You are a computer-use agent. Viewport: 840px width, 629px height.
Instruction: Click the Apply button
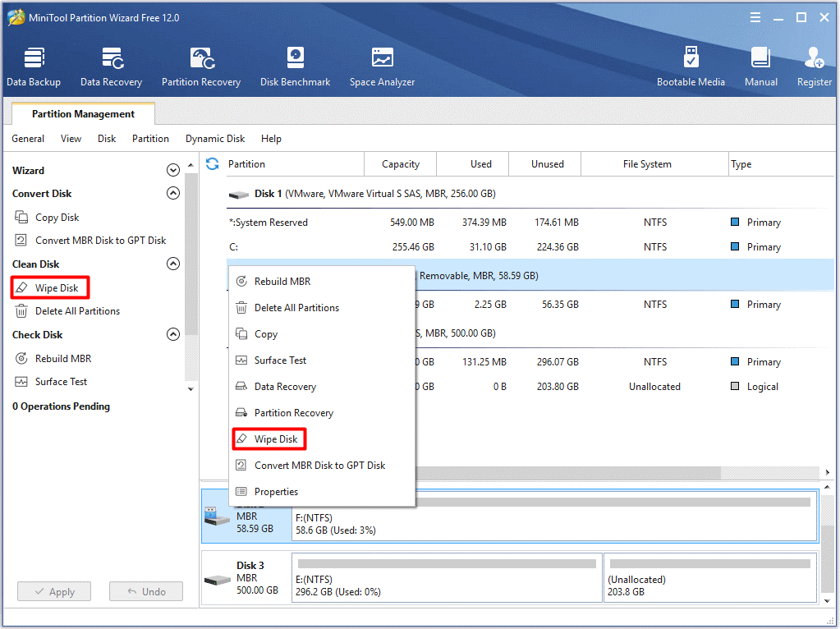(x=54, y=591)
